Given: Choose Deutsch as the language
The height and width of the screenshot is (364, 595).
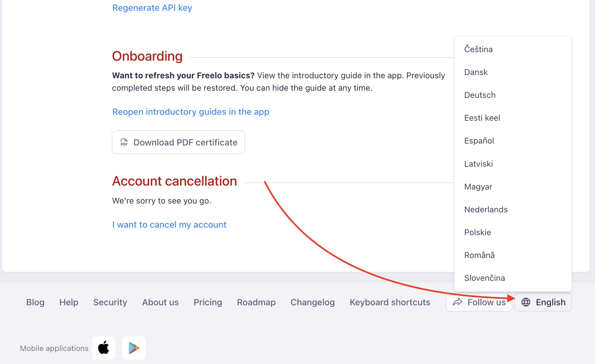Looking at the screenshot, I should 480,95.
